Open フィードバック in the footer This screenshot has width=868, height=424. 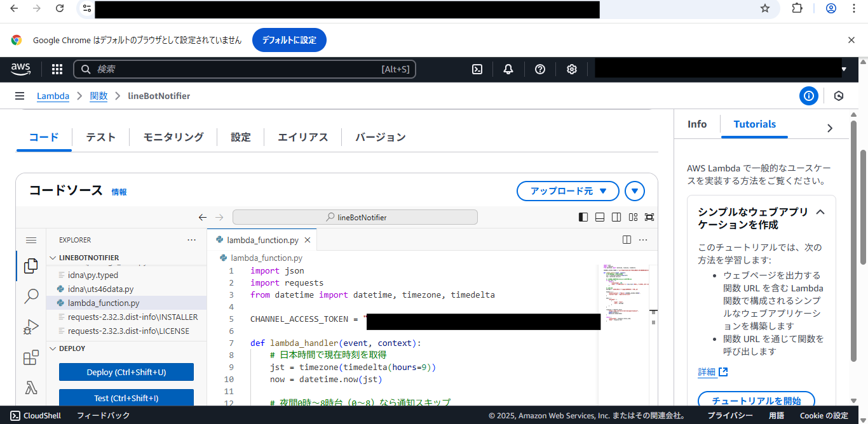tap(103, 415)
